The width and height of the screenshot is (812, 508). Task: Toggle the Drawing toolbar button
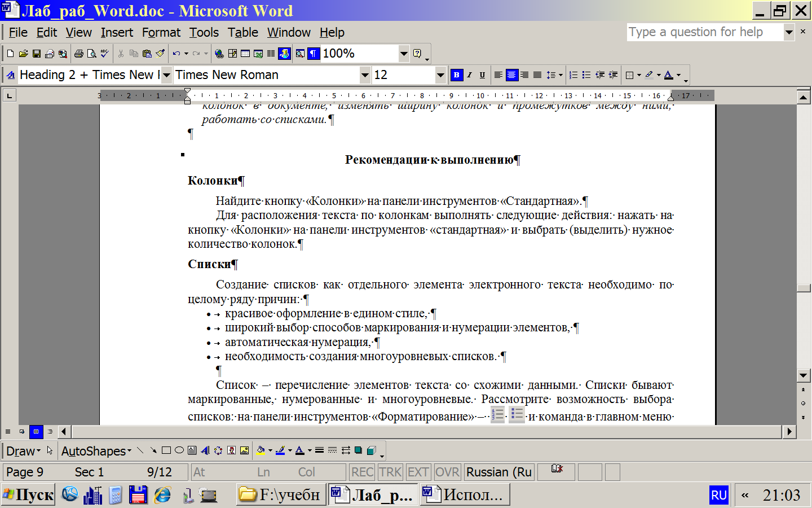[x=284, y=54]
